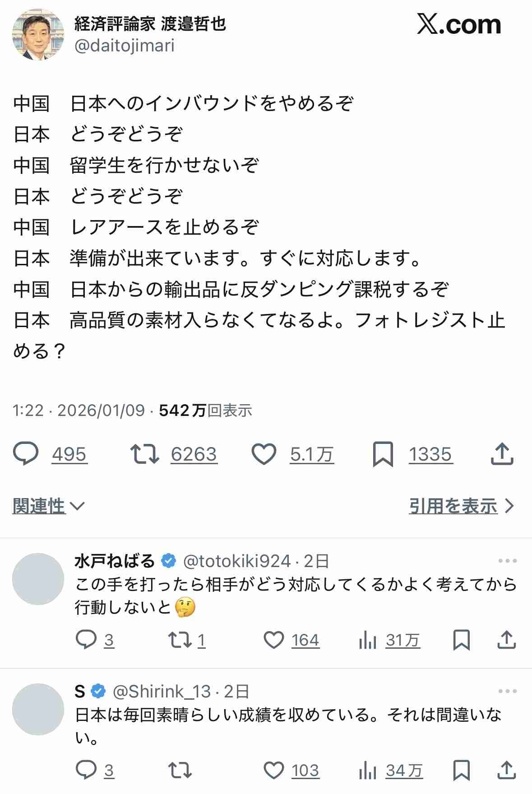Bookmark the main post
Image resolution: width=532 pixels, height=794 pixels.
point(383,454)
